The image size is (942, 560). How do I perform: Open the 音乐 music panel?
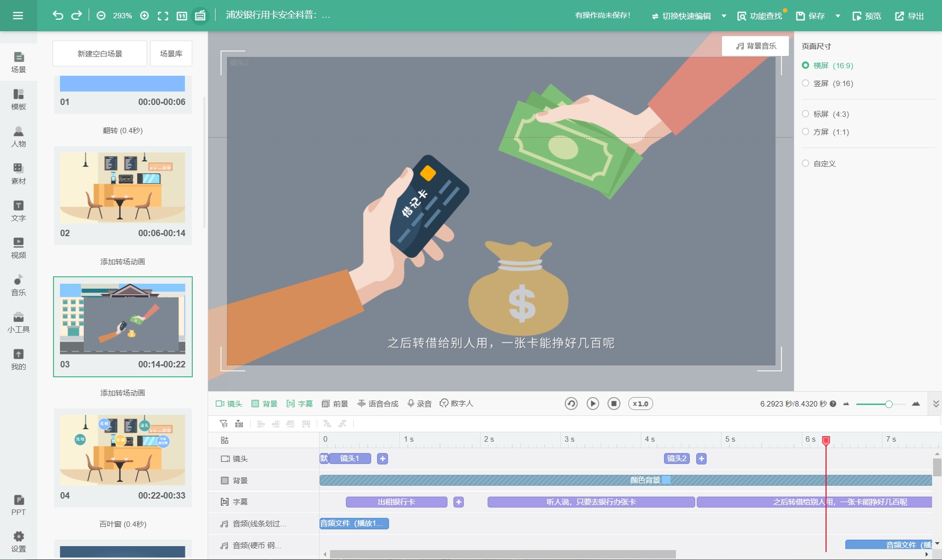(x=18, y=286)
